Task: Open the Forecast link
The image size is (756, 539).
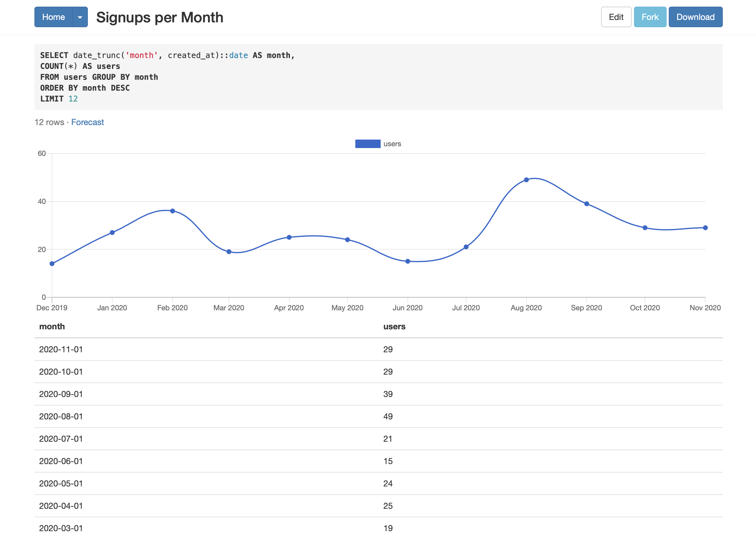Action: point(88,122)
